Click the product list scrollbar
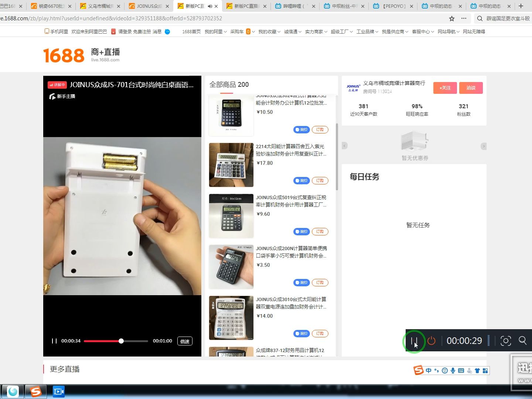This screenshot has height=399, width=532. 337,157
